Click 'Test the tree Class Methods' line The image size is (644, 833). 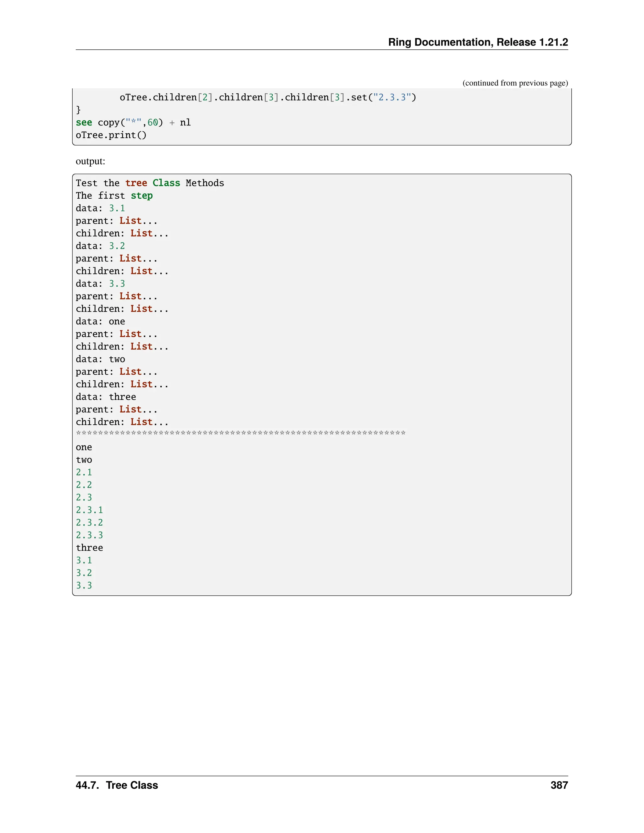[x=150, y=183]
